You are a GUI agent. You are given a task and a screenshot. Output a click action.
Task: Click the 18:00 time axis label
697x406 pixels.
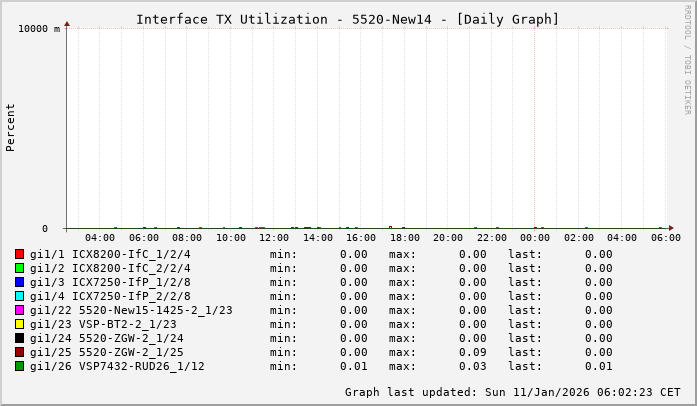point(404,238)
